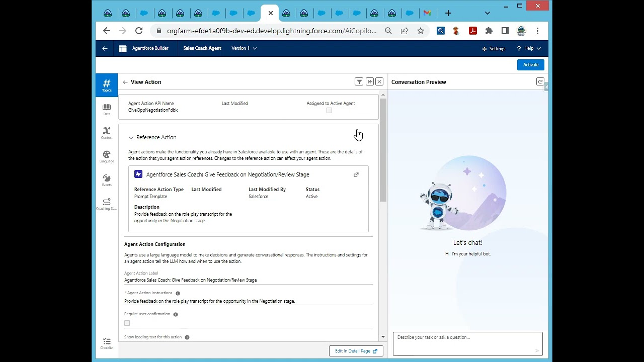Click the Agent Action Configuration heading
The height and width of the screenshot is (362, 644).
click(154, 244)
